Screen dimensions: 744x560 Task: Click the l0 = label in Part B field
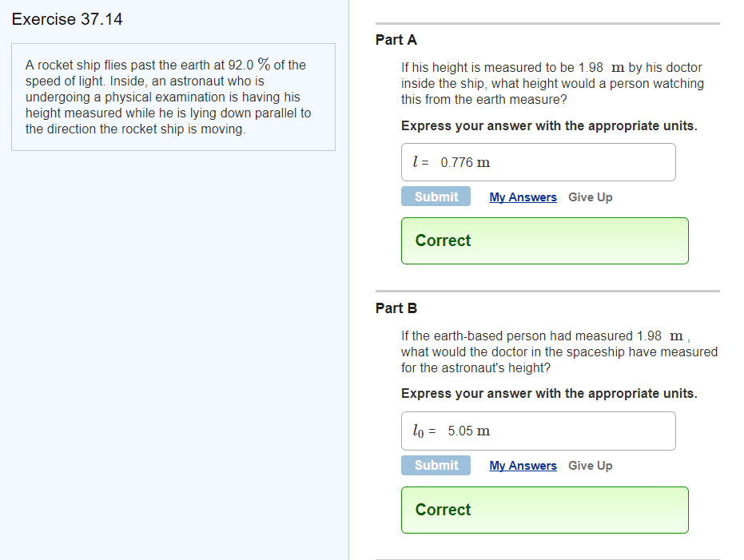tap(424, 431)
